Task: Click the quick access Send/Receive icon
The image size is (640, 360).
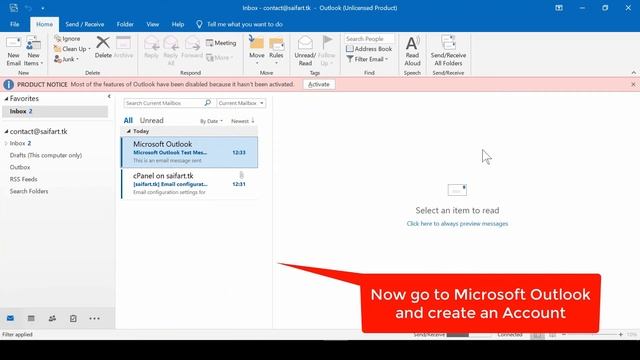Action: coord(13,8)
